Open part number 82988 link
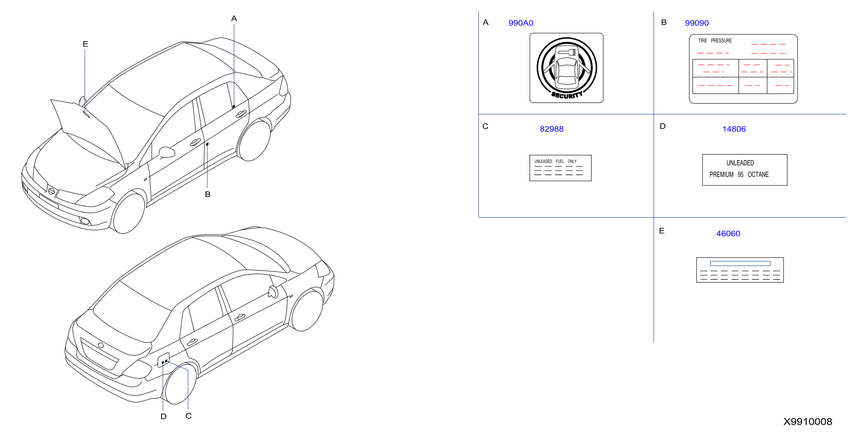 coord(551,129)
